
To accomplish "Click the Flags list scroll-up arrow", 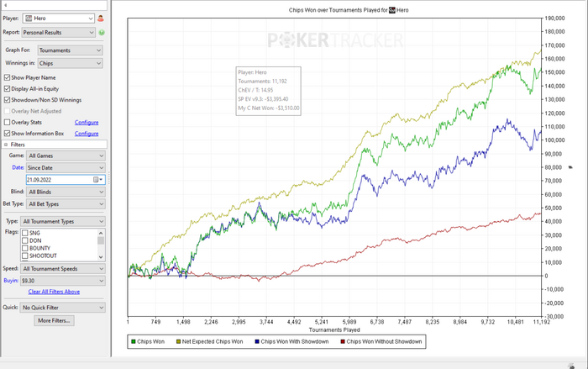I will [101, 233].
